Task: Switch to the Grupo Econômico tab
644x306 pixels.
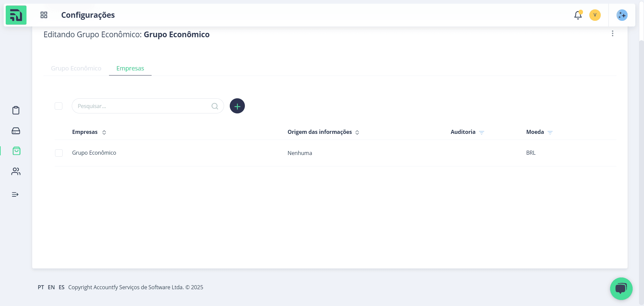Action: (x=76, y=68)
